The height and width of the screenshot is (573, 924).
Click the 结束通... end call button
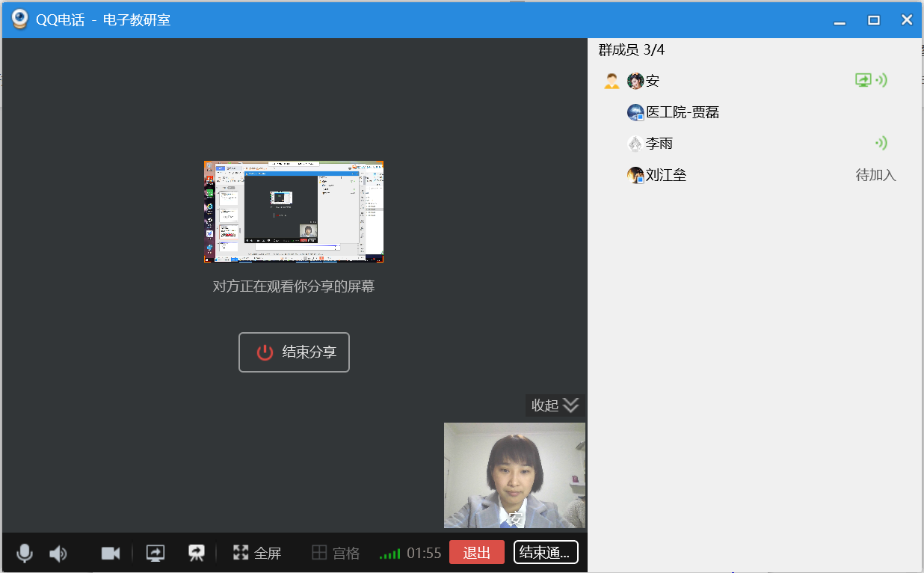click(x=546, y=553)
